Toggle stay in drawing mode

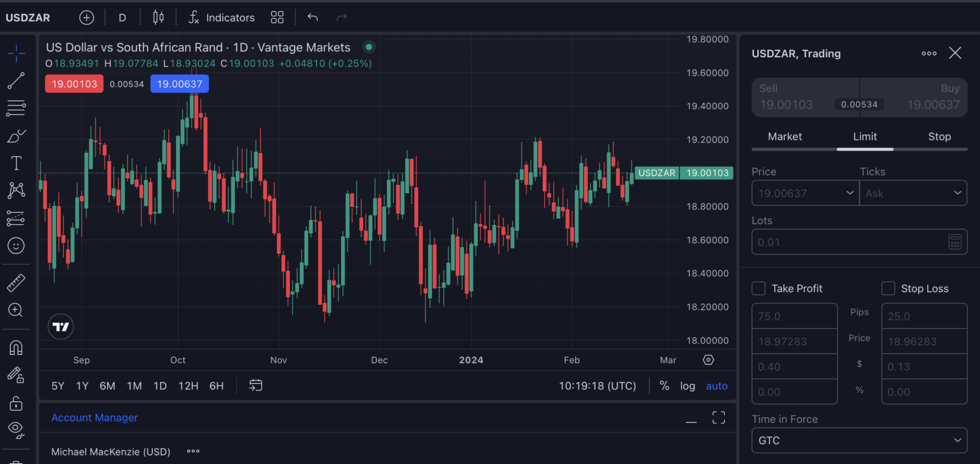tap(16, 375)
